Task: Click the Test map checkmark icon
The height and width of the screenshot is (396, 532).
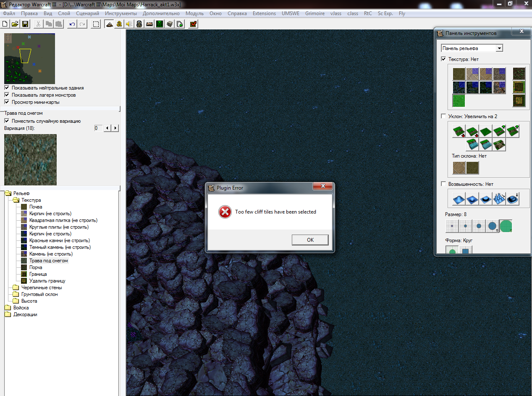Action: (x=193, y=24)
